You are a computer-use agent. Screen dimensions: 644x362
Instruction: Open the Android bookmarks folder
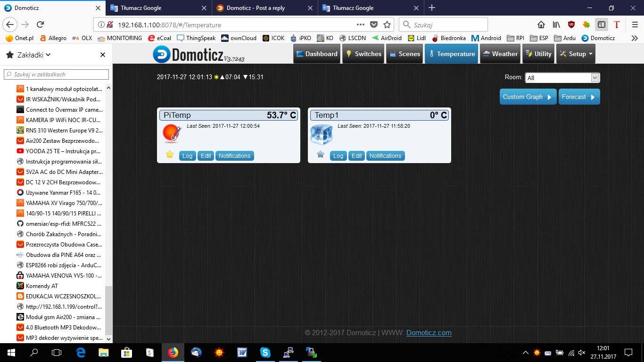point(486,38)
